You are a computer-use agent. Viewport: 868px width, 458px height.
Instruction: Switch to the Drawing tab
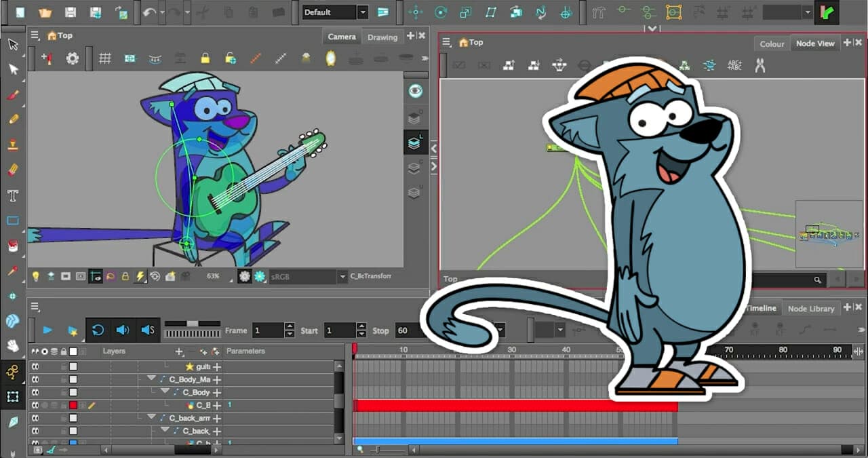point(382,37)
